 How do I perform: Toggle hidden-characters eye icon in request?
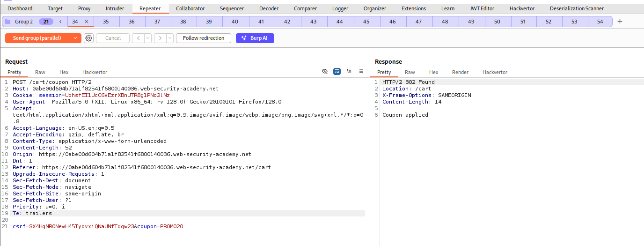[325, 71]
